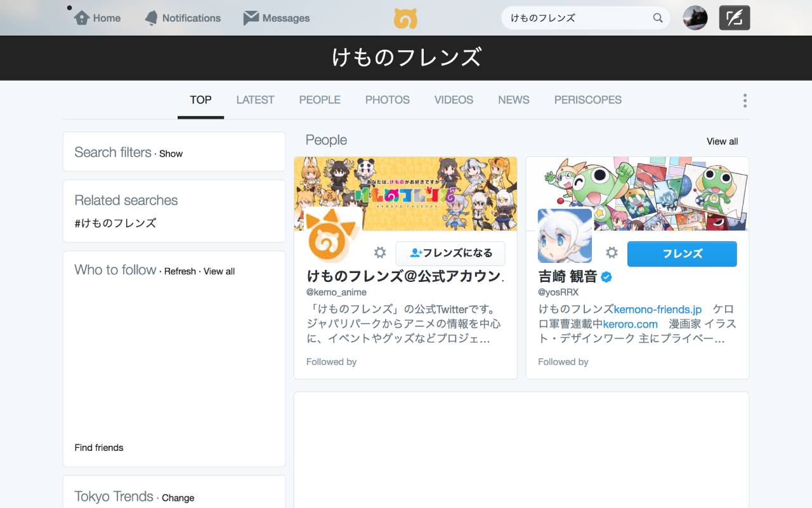Switch to the PHOTOS tab
The image size is (812, 508).
coord(388,100)
